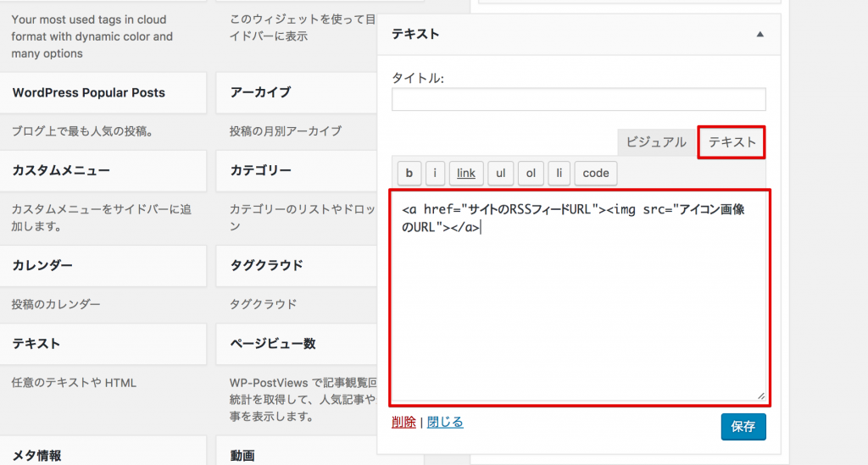This screenshot has width=868, height=465.
Task: Click the 閉じる close link
Action: tap(445, 423)
